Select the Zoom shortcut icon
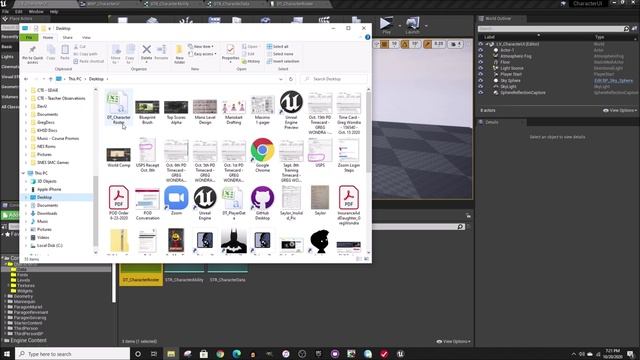The image size is (640, 360). pos(176,200)
